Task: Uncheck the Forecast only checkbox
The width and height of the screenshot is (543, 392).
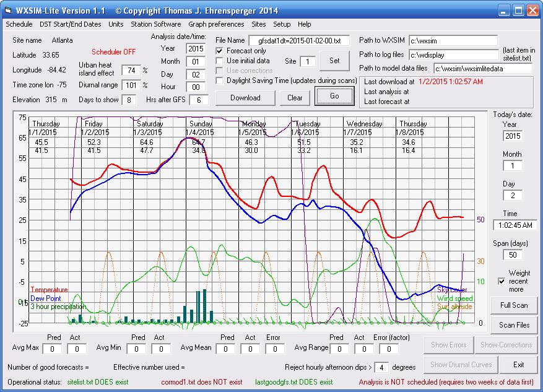Action: coord(220,51)
